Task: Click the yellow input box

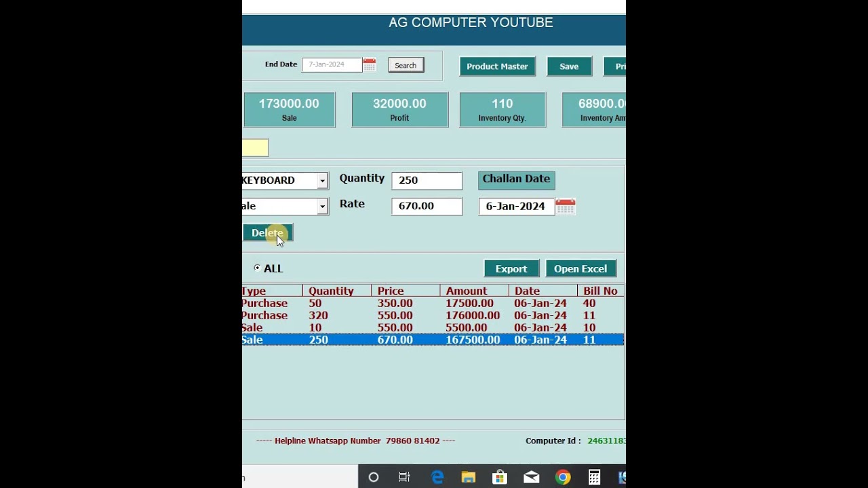Action: point(256,148)
